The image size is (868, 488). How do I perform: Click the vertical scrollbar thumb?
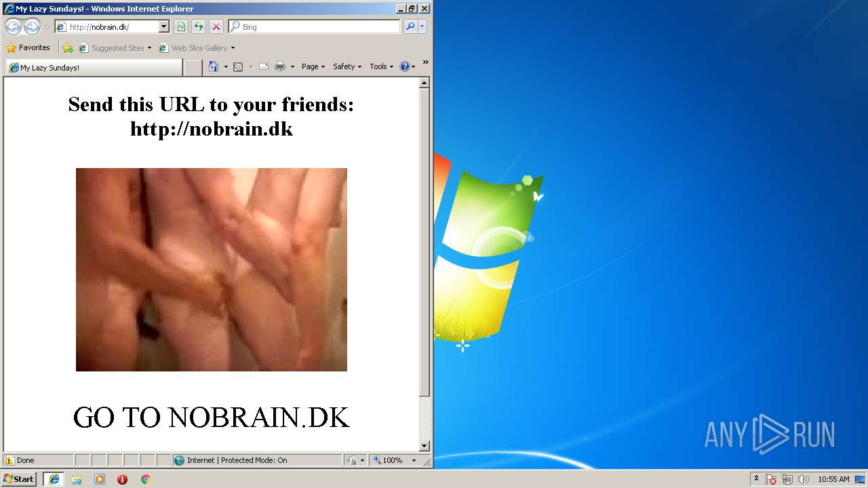pos(425,243)
